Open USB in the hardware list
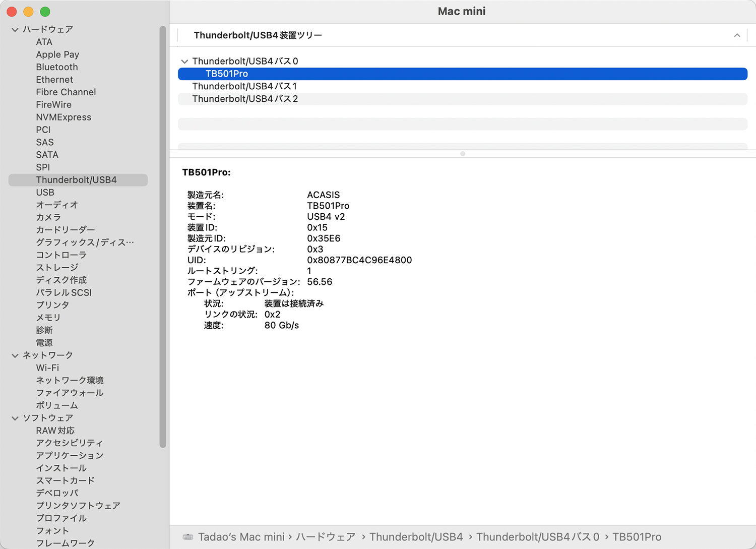 [x=45, y=193]
